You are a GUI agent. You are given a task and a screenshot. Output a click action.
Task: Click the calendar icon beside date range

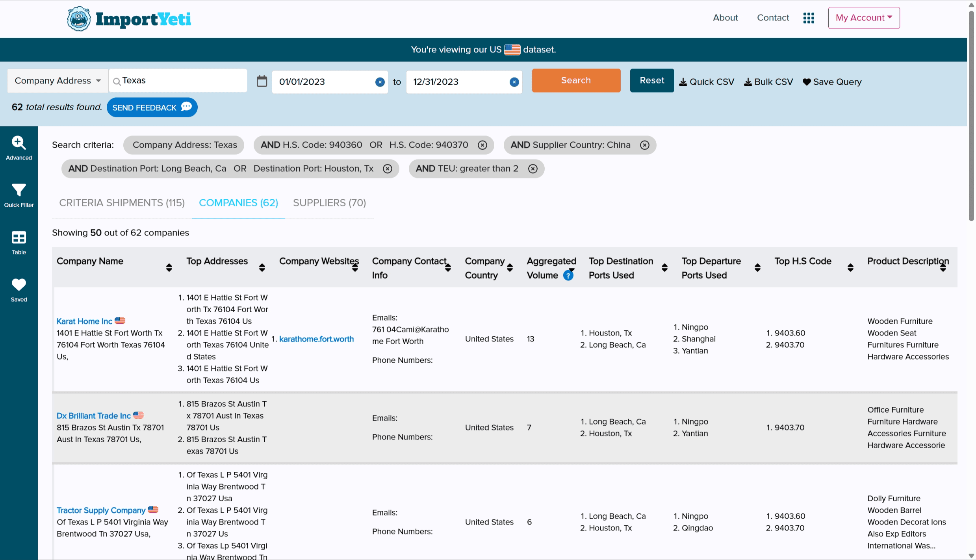[x=262, y=81]
